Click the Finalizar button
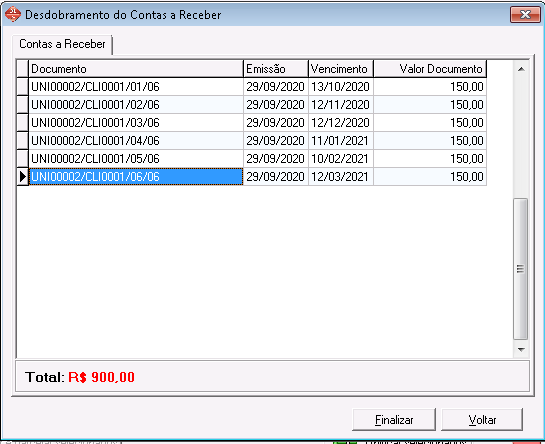545x444 pixels. (394, 420)
